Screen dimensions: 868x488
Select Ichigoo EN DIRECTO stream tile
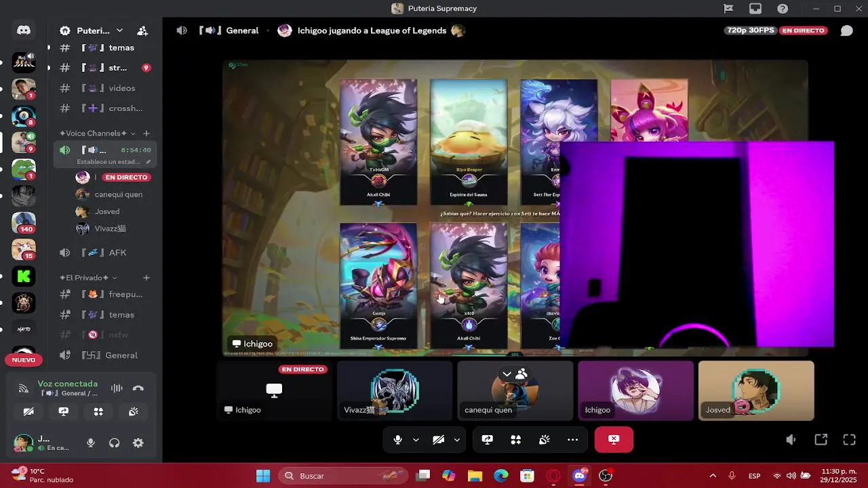coord(274,390)
